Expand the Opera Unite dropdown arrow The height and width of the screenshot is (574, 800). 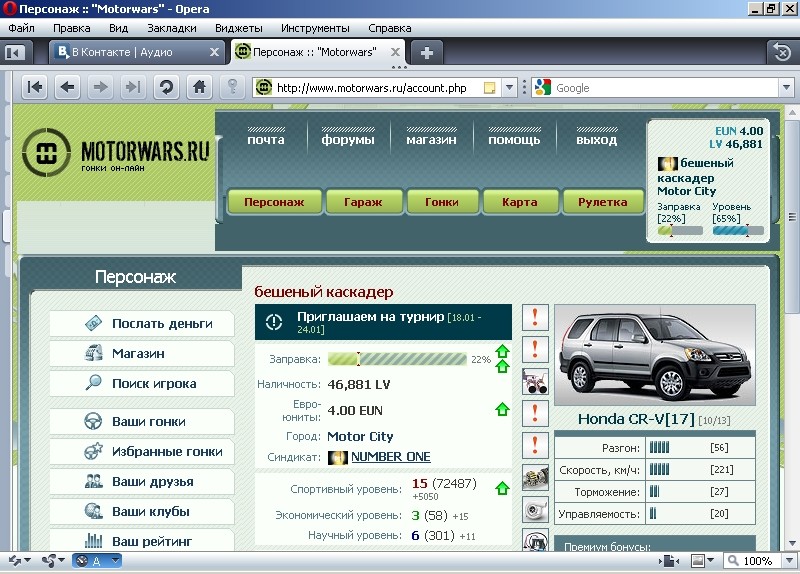click(62, 561)
